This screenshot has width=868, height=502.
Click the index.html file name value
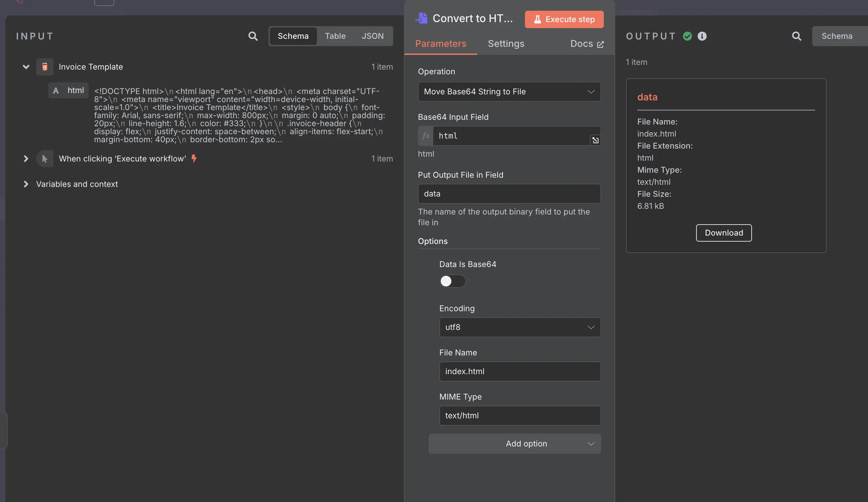(x=656, y=134)
